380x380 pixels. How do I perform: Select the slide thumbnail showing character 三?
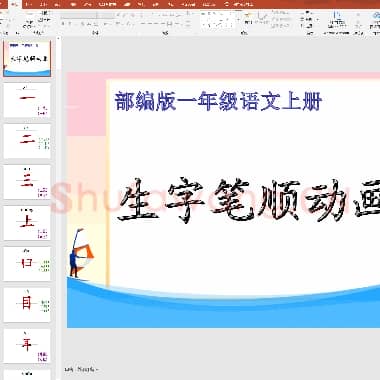click(x=27, y=182)
